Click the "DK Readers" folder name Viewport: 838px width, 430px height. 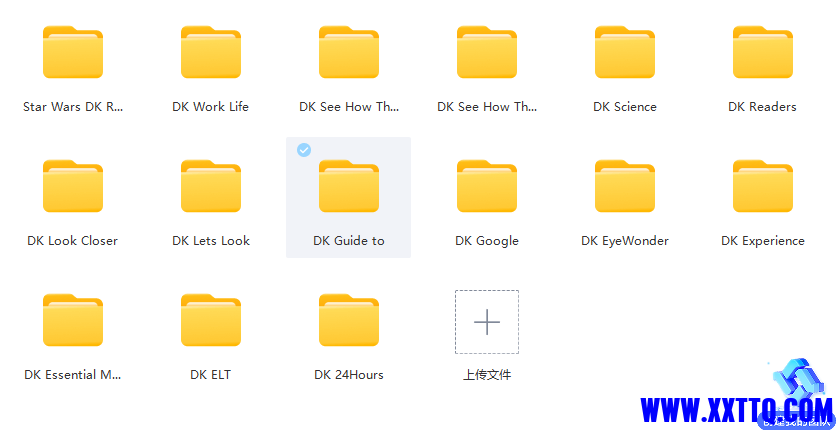click(x=763, y=107)
